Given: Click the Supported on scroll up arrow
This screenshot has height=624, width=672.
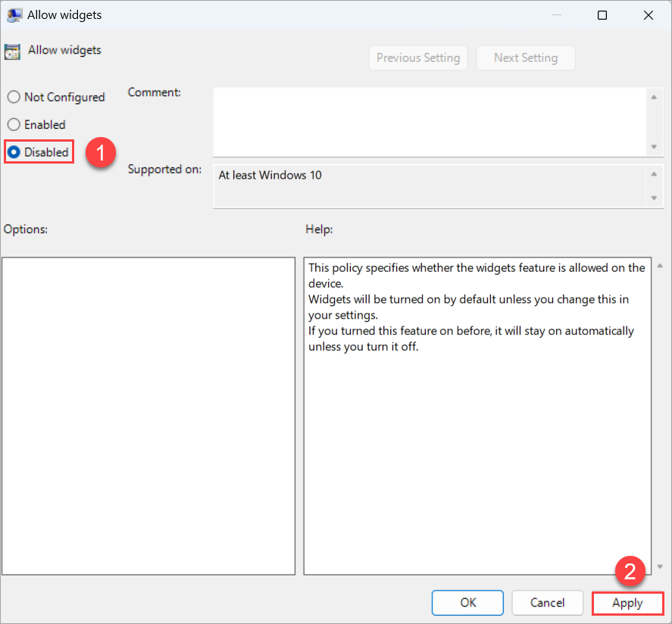Looking at the screenshot, I should (x=655, y=173).
